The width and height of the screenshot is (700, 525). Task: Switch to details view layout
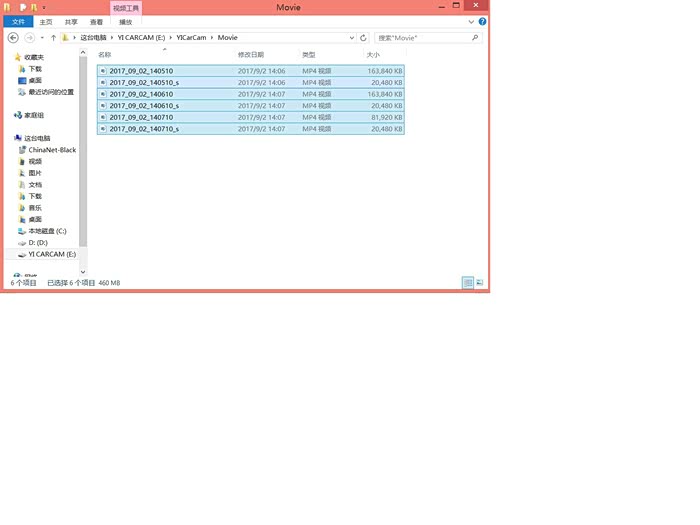pyautogui.click(x=467, y=283)
